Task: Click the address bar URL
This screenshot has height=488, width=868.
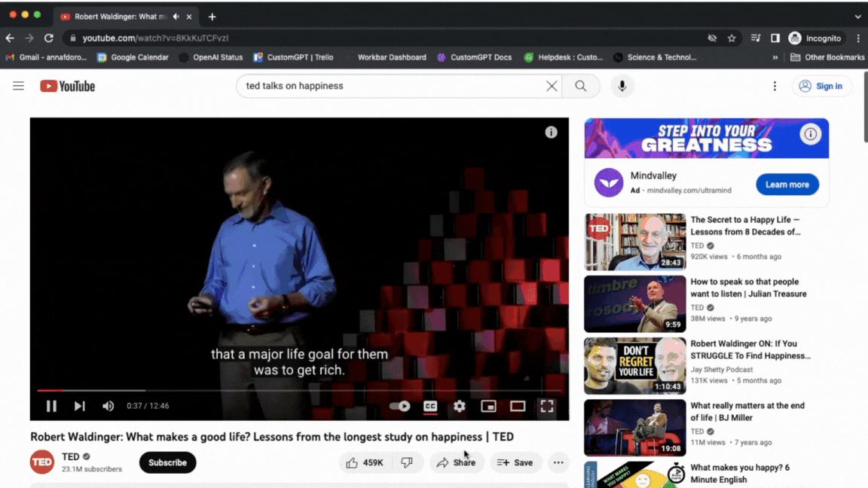Action: point(155,38)
